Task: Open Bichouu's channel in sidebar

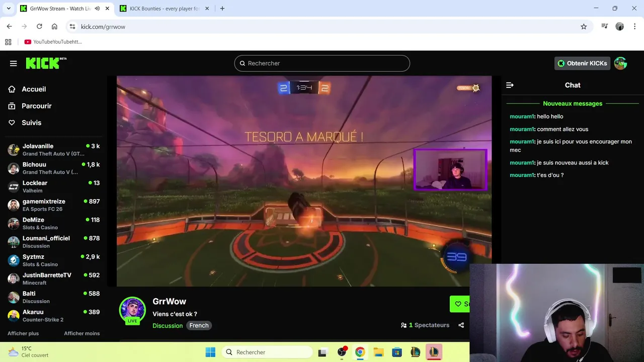Action: click(x=54, y=168)
